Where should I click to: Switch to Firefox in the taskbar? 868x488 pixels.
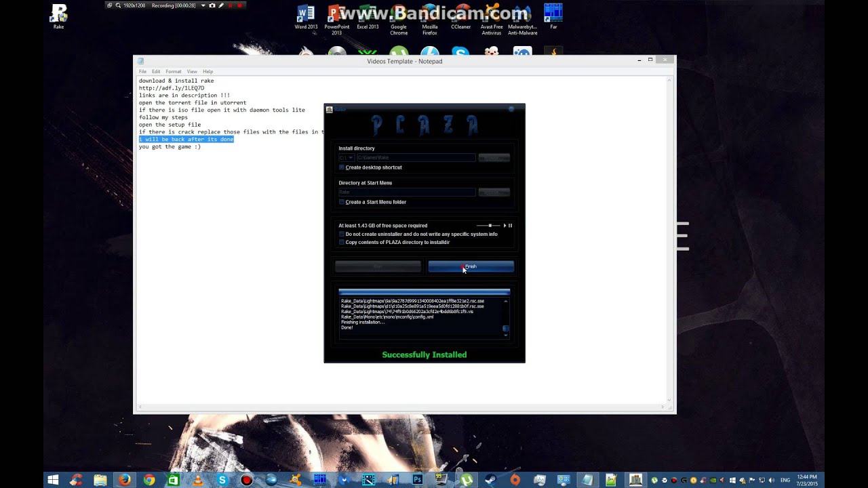(125, 480)
